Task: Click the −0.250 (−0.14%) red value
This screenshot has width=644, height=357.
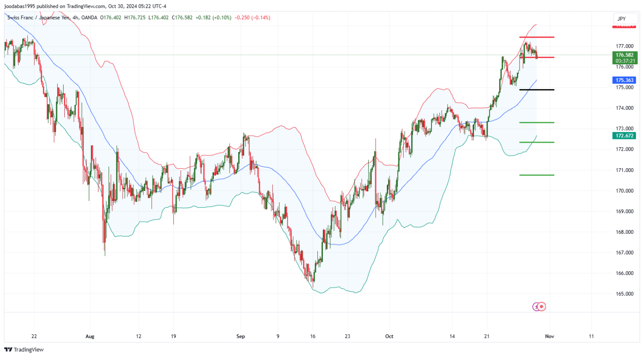Action: (x=252, y=18)
